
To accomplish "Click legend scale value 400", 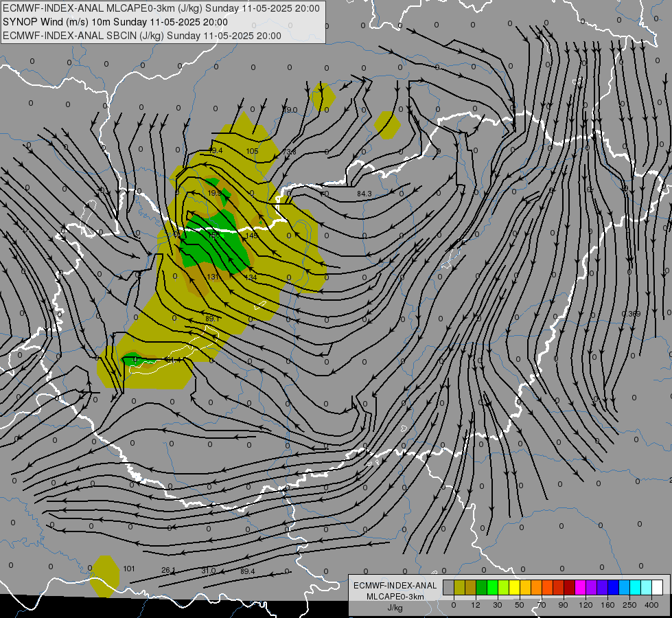I will point(651,605).
